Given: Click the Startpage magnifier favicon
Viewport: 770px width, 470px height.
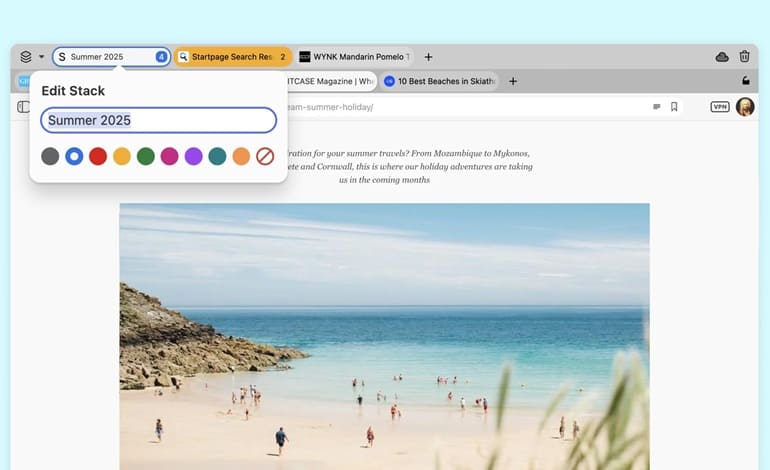Looking at the screenshot, I should point(183,56).
